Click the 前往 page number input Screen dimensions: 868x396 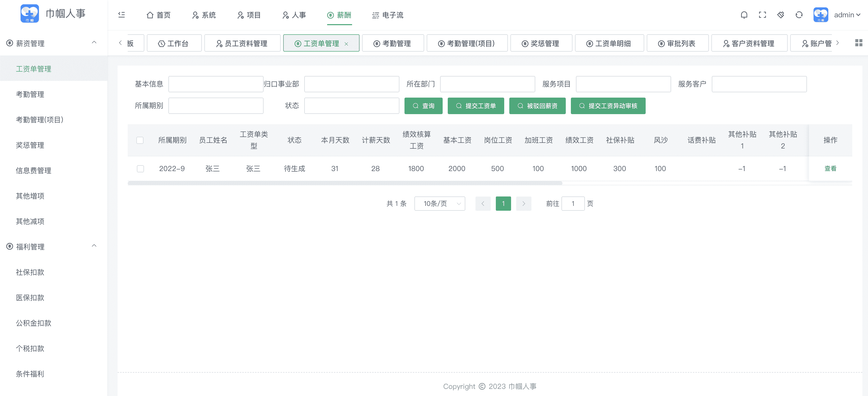click(x=573, y=203)
